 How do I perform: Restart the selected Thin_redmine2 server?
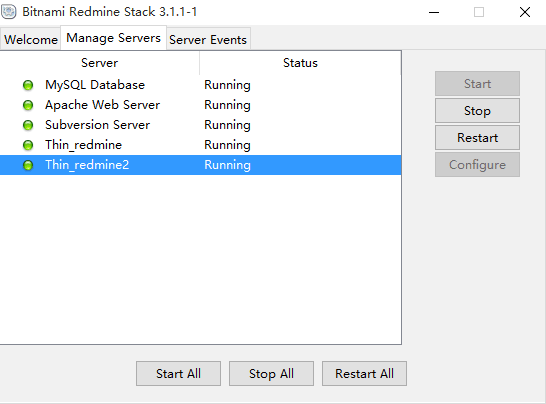click(477, 138)
